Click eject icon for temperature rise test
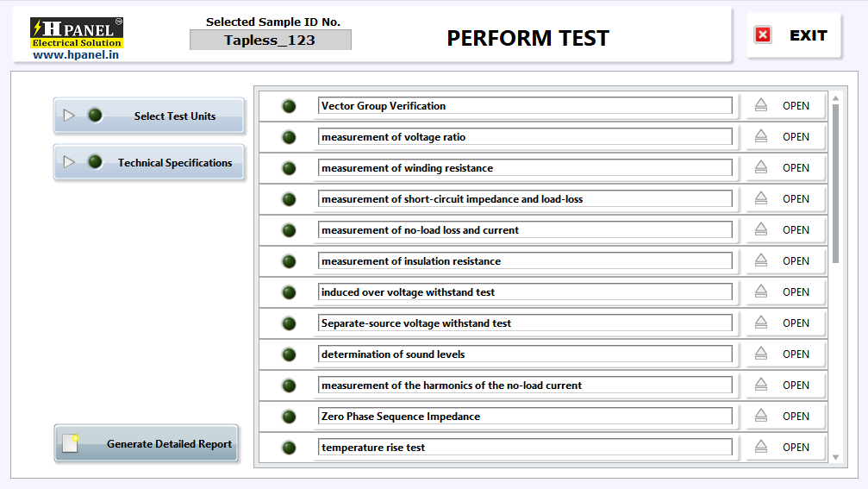The image size is (868, 489). pos(761,448)
